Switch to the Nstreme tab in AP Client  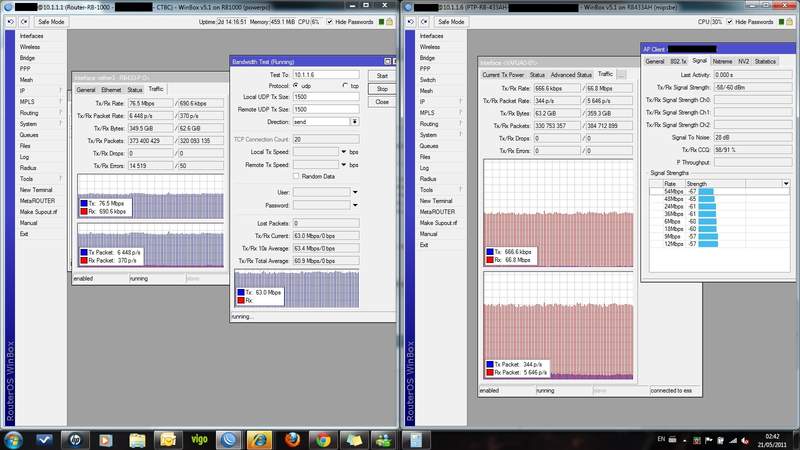tap(722, 61)
